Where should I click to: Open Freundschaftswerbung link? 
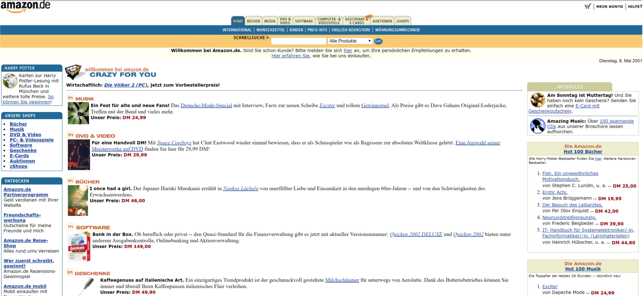coord(22,217)
